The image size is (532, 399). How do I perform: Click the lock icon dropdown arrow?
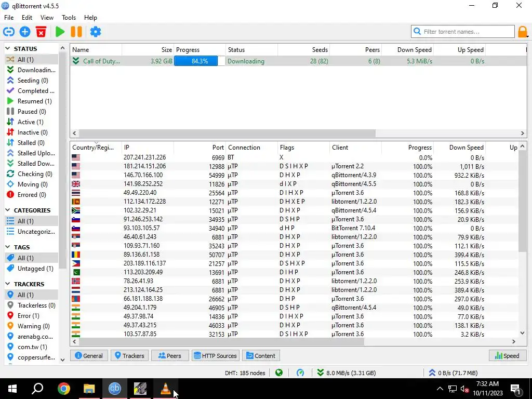pos(528,35)
